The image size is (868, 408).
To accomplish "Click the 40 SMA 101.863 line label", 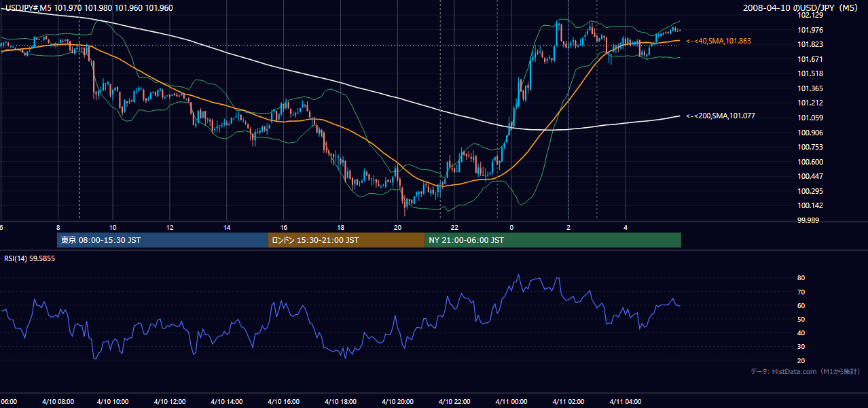I will (x=719, y=41).
